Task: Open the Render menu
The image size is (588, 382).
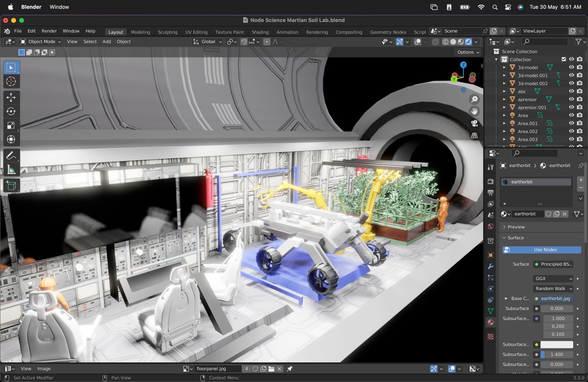Action: 49,31
